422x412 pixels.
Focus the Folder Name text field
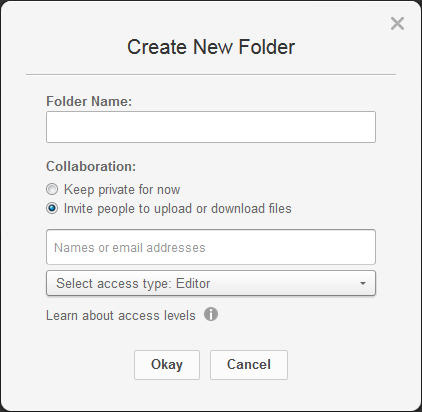coord(211,127)
